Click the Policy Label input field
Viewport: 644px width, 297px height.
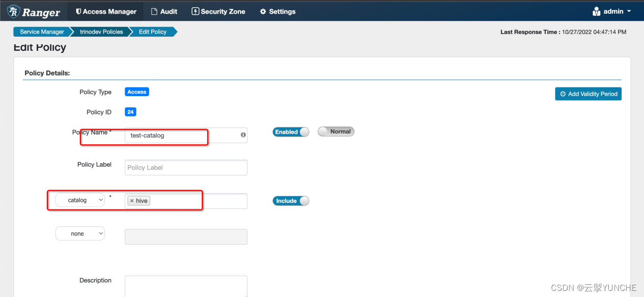[x=186, y=167]
